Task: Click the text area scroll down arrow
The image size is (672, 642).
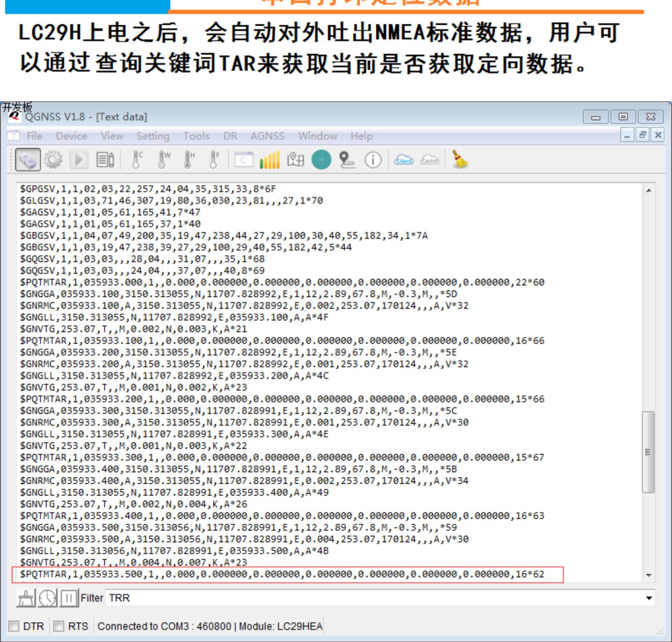Action: [649, 575]
